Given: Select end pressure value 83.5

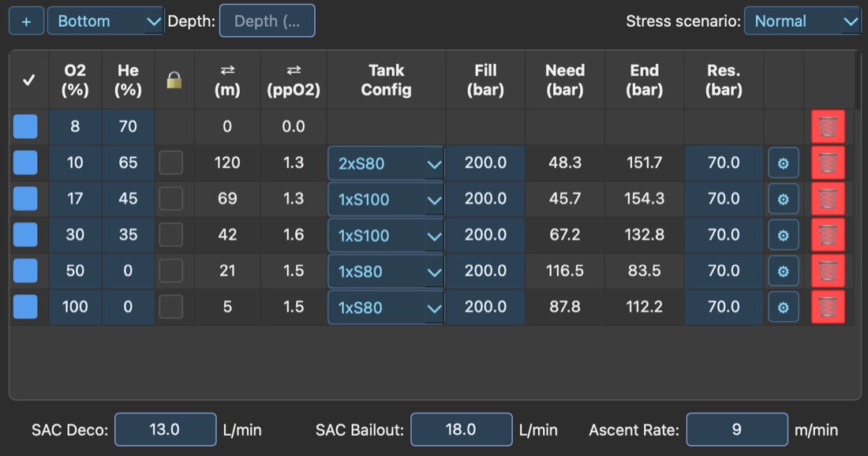Looking at the screenshot, I should pyautogui.click(x=645, y=271).
